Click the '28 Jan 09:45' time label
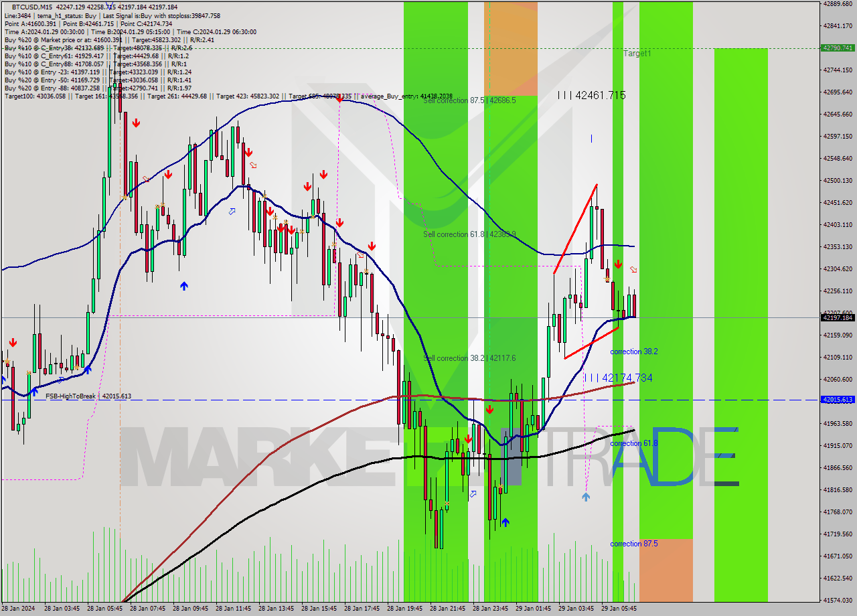The height and width of the screenshot is (616, 857). click(190, 609)
